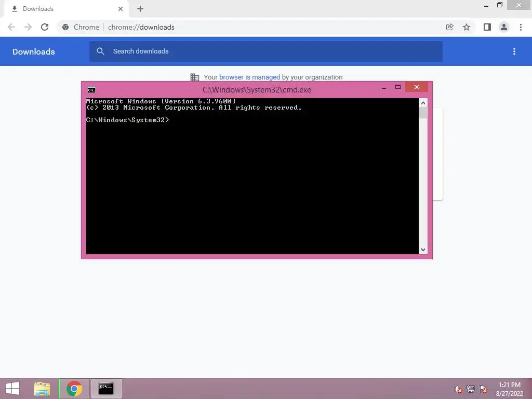Viewport: 532px width, 399px height.
Task: Restore down the Chrome window
Action: 499,5
